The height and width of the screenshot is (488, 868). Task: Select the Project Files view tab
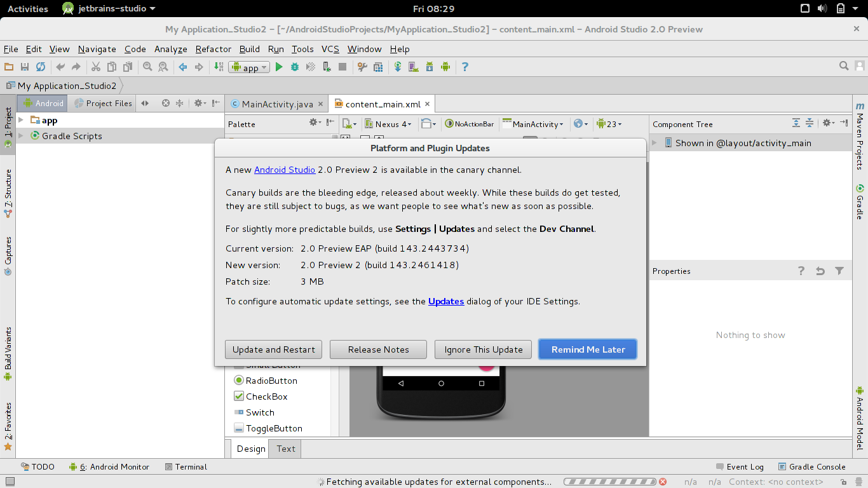[103, 103]
